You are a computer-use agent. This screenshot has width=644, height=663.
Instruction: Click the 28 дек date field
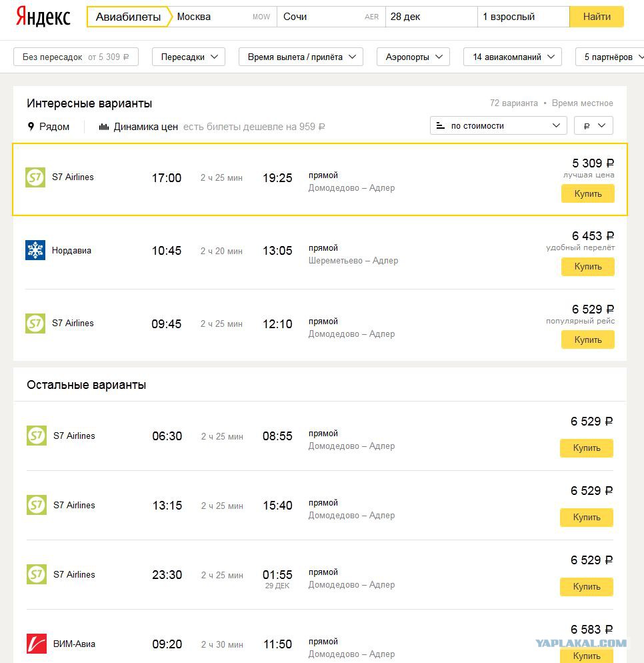point(432,17)
